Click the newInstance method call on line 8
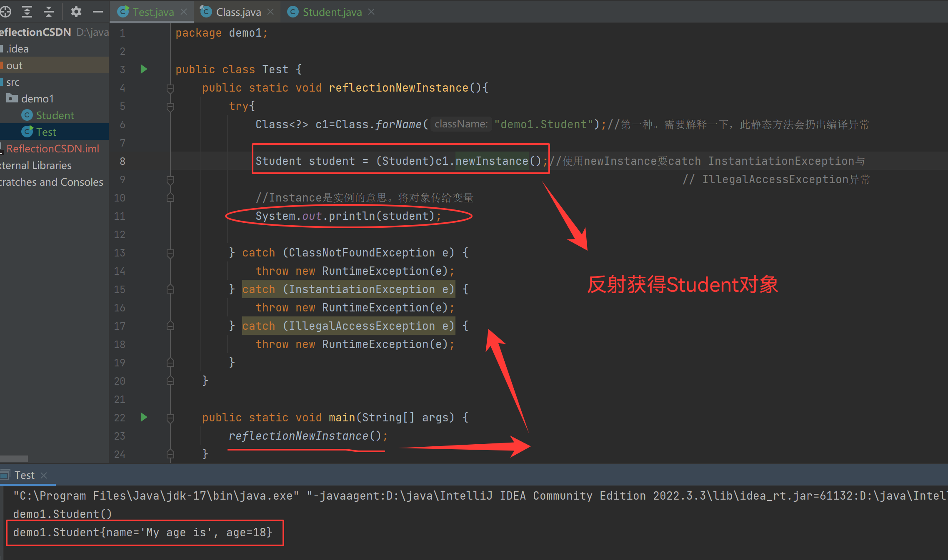948x560 pixels. [x=491, y=161]
